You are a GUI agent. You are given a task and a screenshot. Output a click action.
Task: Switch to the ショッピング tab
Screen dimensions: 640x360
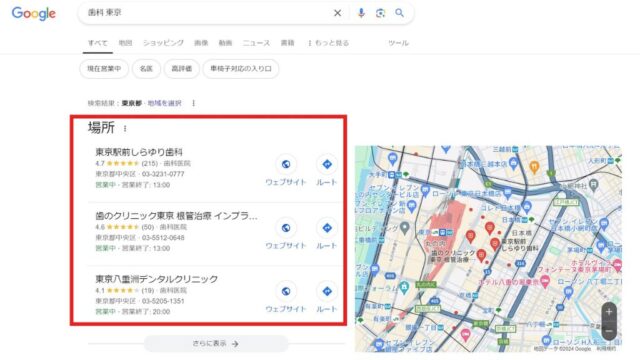pyautogui.click(x=163, y=43)
